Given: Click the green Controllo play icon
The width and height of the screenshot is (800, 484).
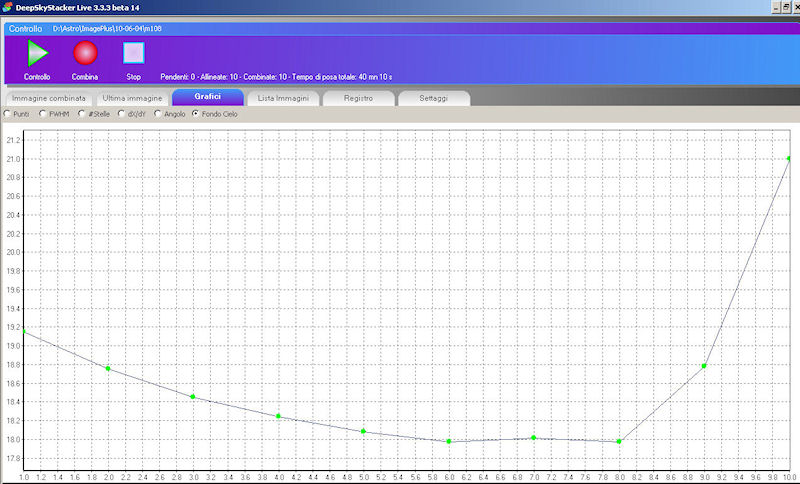Looking at the screenshot, I should (x=38, y=53).
